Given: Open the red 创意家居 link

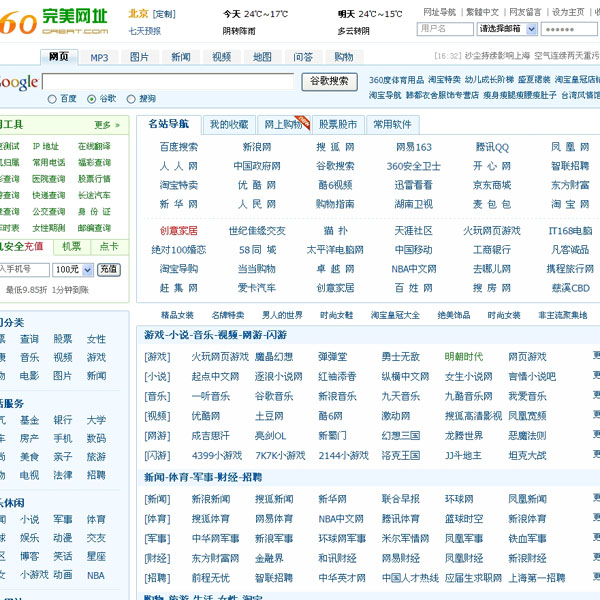Looking at the screenshot, I should 179,231.
